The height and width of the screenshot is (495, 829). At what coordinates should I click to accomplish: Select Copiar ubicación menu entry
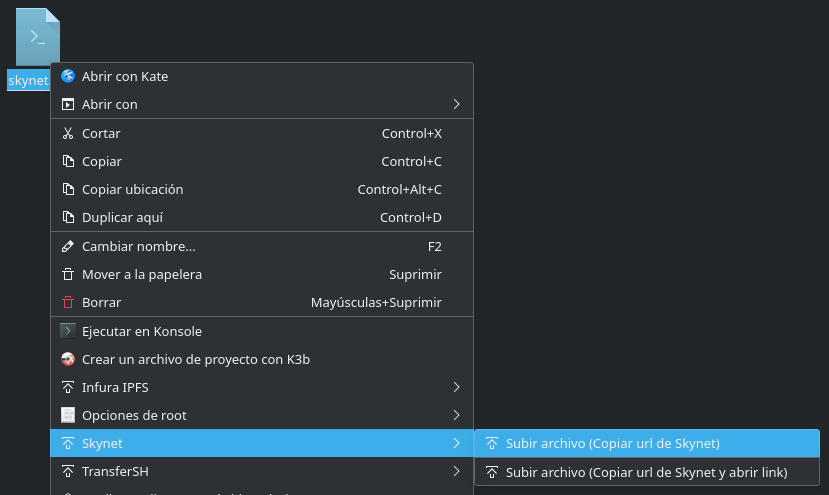click(x=262, y=189)
